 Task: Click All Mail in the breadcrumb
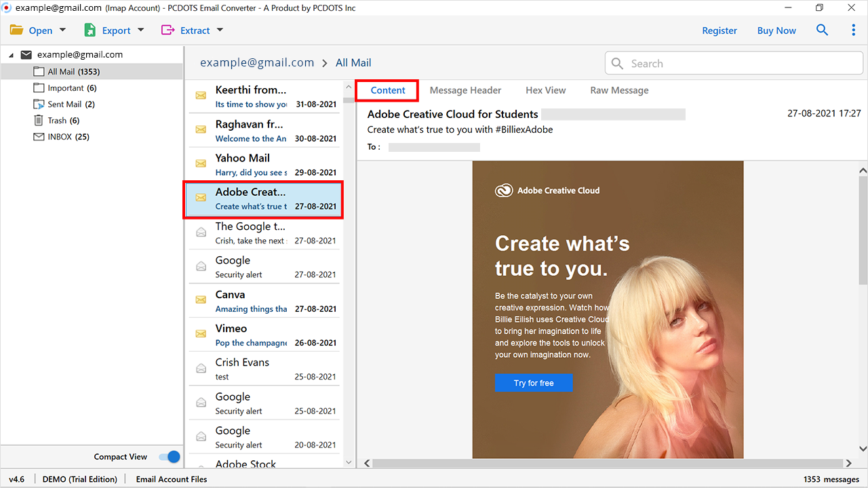[353, 62]
